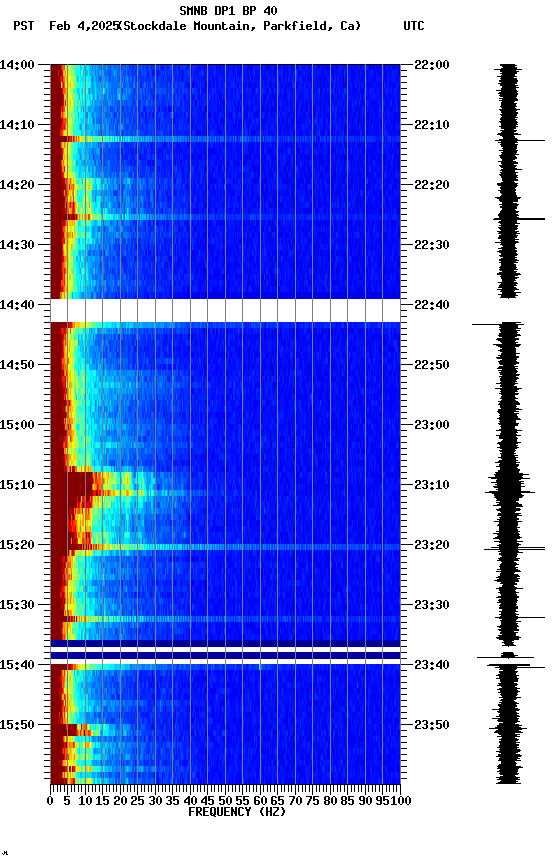Screen dimensions: 552x864
Task: Click the 22:50 UTC time label
Action: coord(432,365)
